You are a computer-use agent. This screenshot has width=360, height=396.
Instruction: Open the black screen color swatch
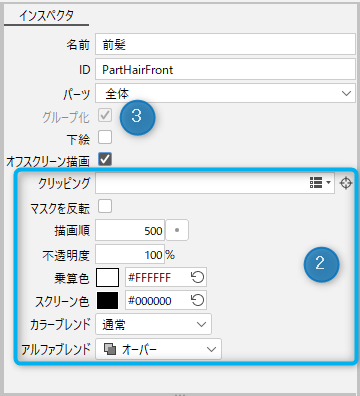[x=107, y=301]
